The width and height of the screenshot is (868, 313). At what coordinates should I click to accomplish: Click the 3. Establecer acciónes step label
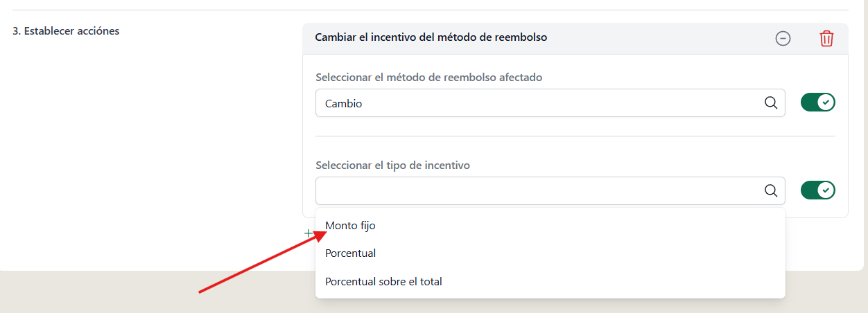click(66, 31)
